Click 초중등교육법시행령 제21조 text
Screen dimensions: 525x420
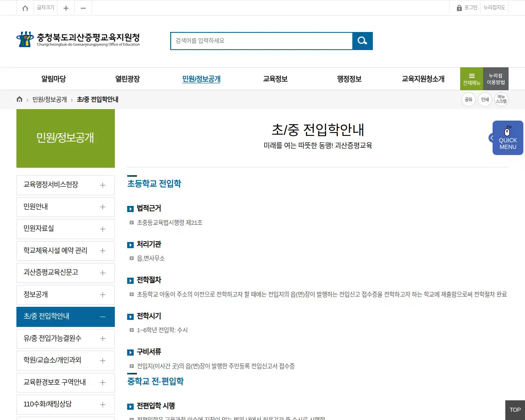click(170, 223)
